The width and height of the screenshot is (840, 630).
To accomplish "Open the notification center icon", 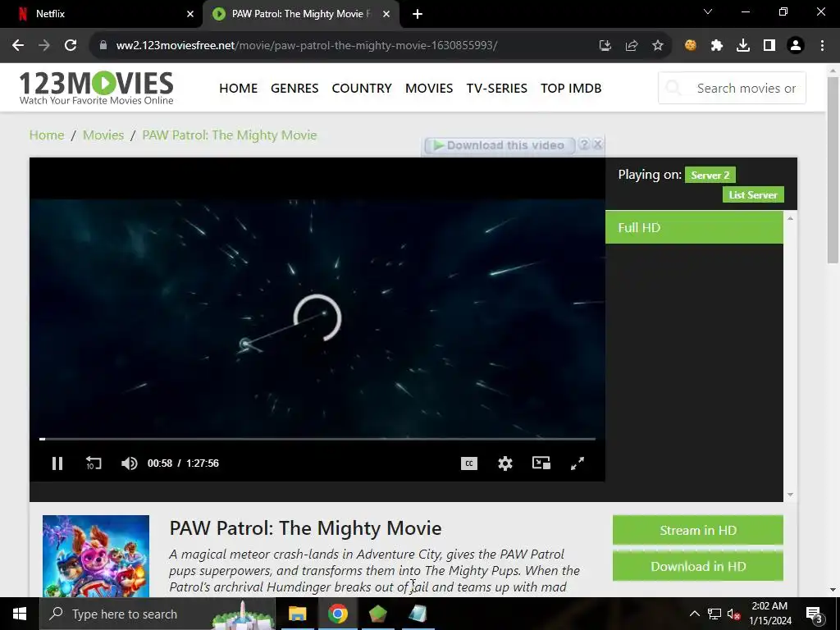I will [814, 614].
